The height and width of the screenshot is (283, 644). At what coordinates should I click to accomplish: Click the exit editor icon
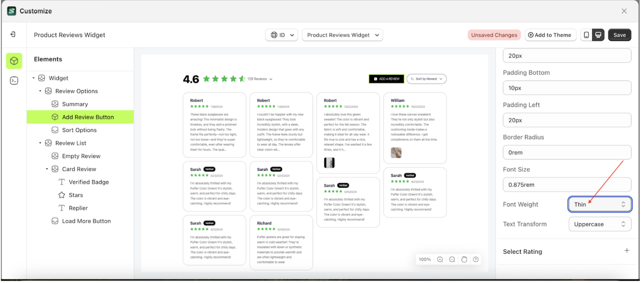click(x=13, y=34)
